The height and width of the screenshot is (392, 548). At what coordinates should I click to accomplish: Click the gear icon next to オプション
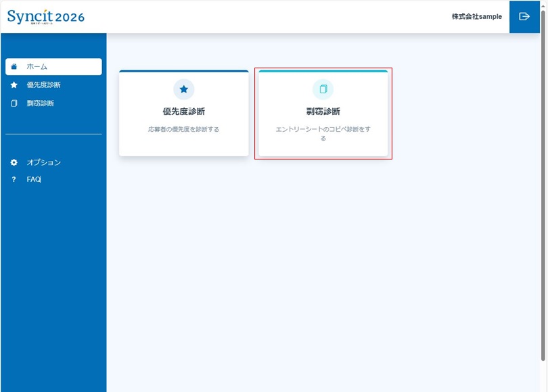tap(14, 162)
